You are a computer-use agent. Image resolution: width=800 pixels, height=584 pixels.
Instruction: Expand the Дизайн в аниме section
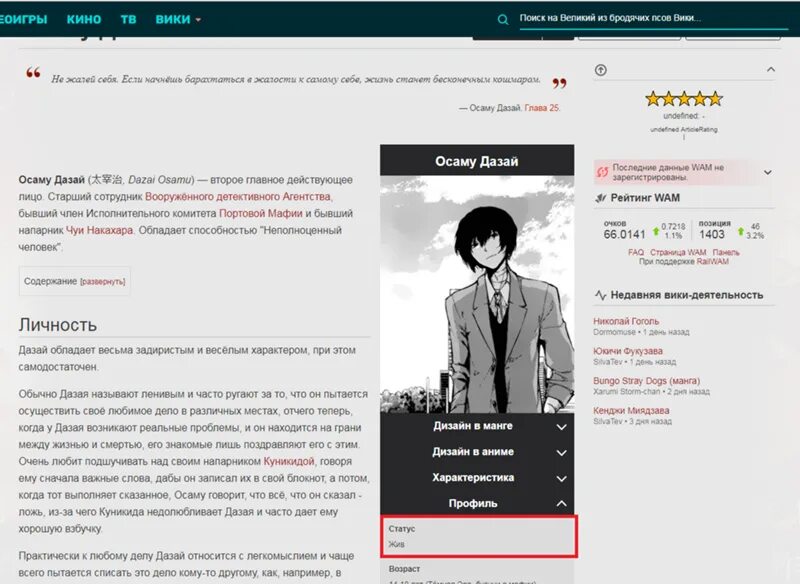[x=477, y=452]
